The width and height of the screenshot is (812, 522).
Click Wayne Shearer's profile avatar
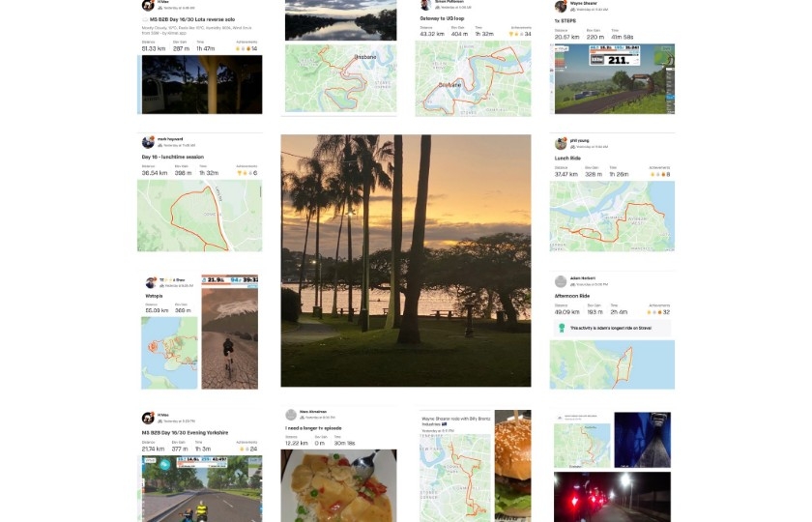(x=561, y=6)
